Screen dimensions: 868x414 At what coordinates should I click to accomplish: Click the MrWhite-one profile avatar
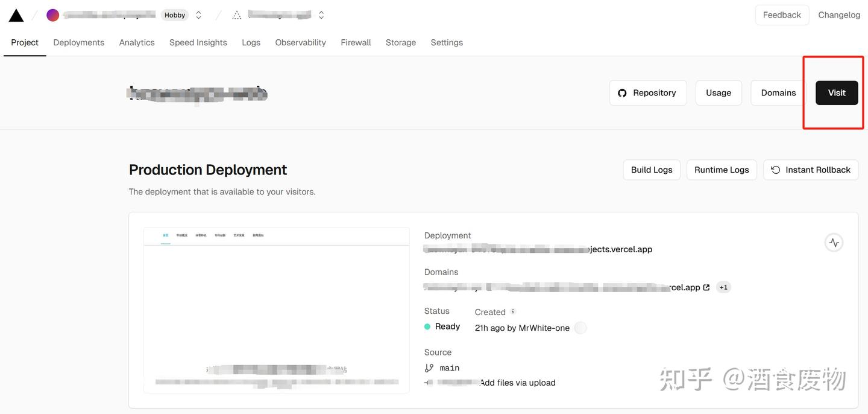580,327
